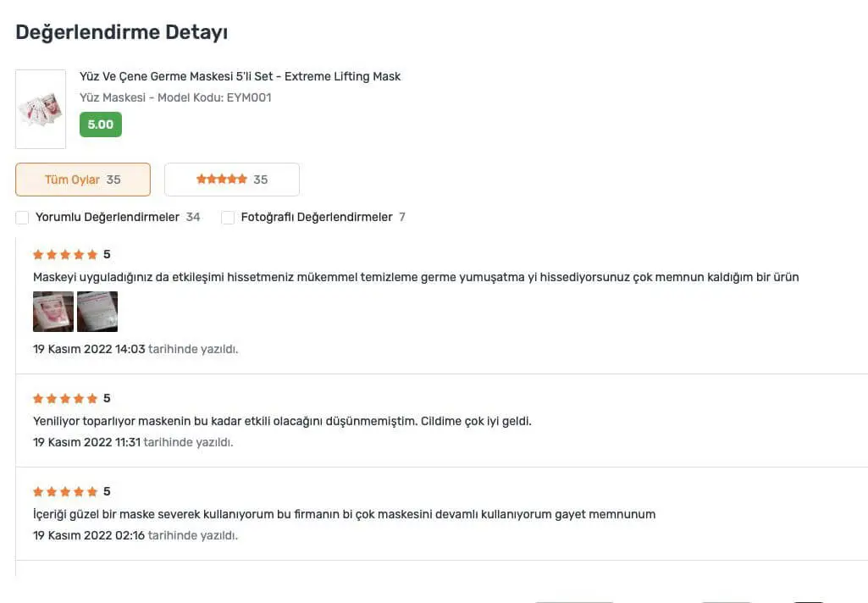Click the Model Kodu EYM001 subtitle

[x=175, y=97]
